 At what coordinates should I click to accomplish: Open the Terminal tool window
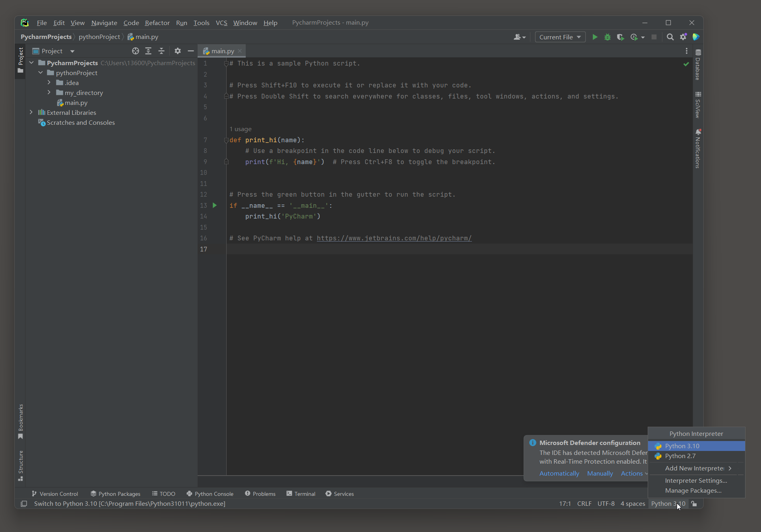[x=301, y=494]
